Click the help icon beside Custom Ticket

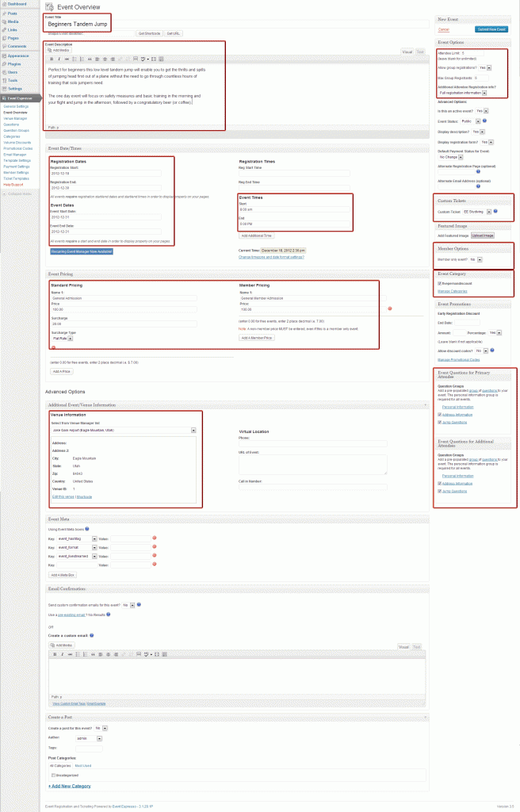tap(495, 211)
